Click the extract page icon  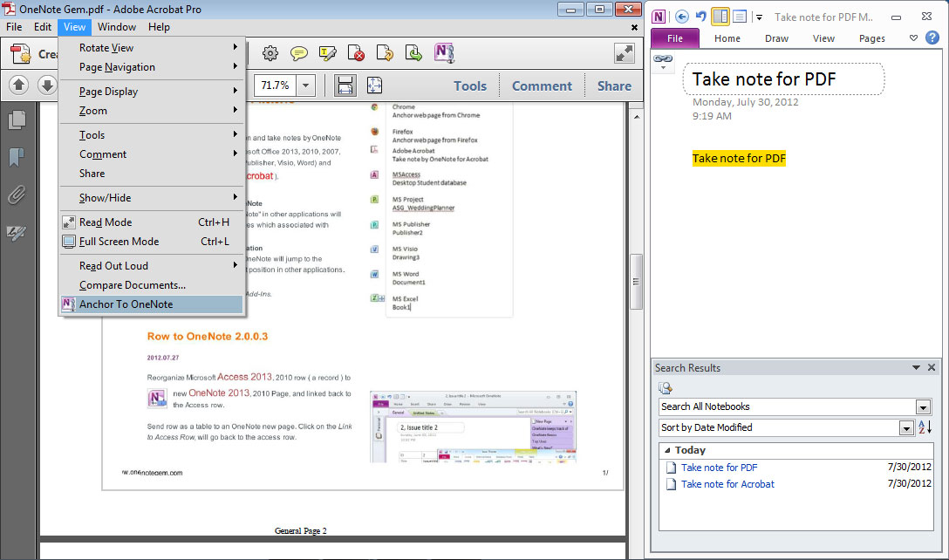tap(385, 53)
